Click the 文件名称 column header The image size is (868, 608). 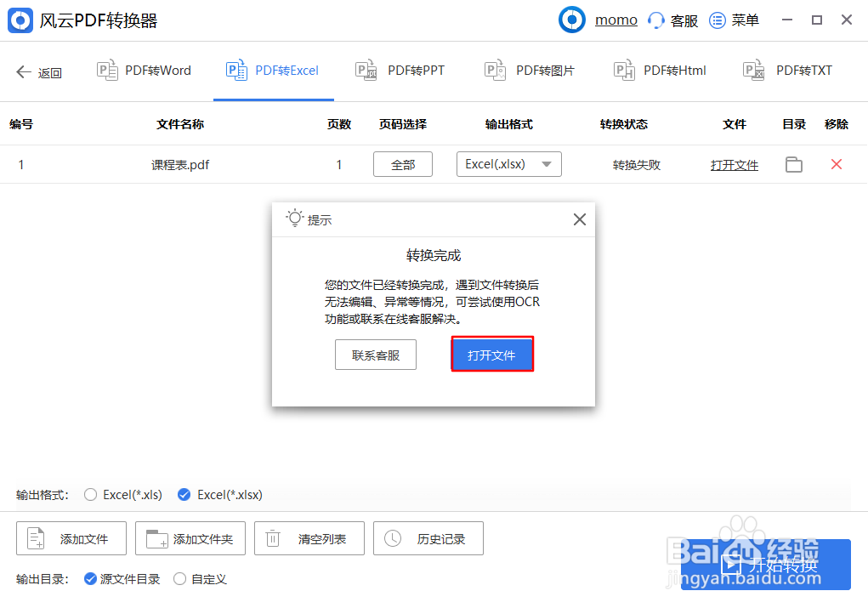pos(180,124)
